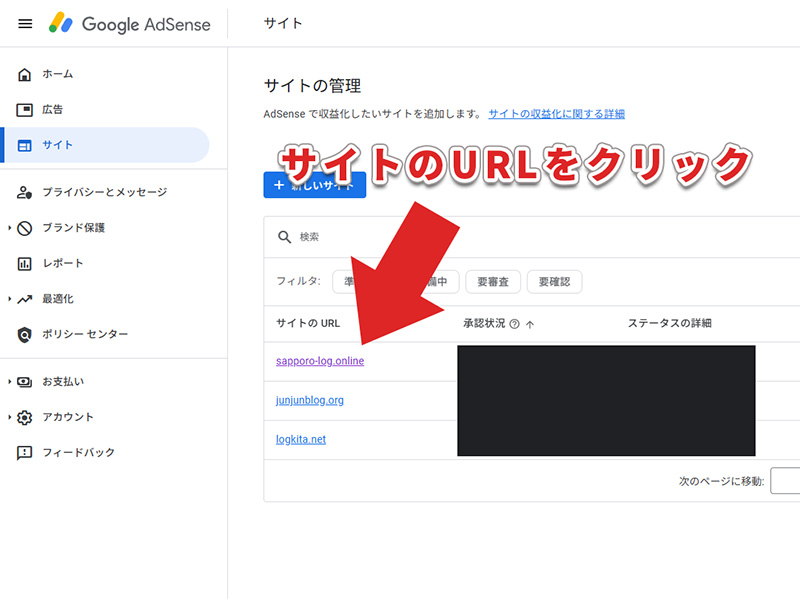Image resolution: width=800 pixels, height=599 pixels.
Task: Expand the 最適化 submenu arrow
Action: click(x=9, y=299)
